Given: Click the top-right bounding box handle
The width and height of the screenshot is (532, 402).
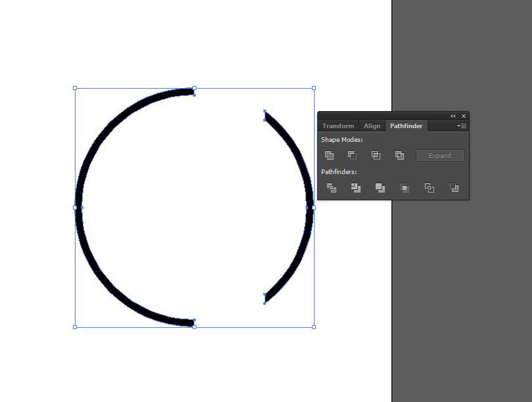Looking at the screenshot, I should pos(314,88).
